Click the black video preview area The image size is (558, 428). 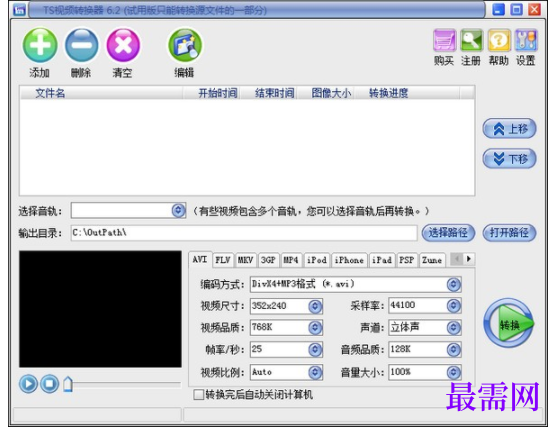click(x=100, y=309)
